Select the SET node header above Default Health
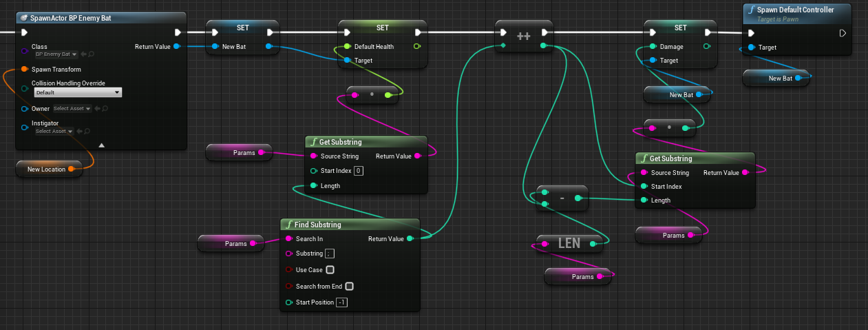Viewport: 868px width, 330px height. (x=383, y=28)
